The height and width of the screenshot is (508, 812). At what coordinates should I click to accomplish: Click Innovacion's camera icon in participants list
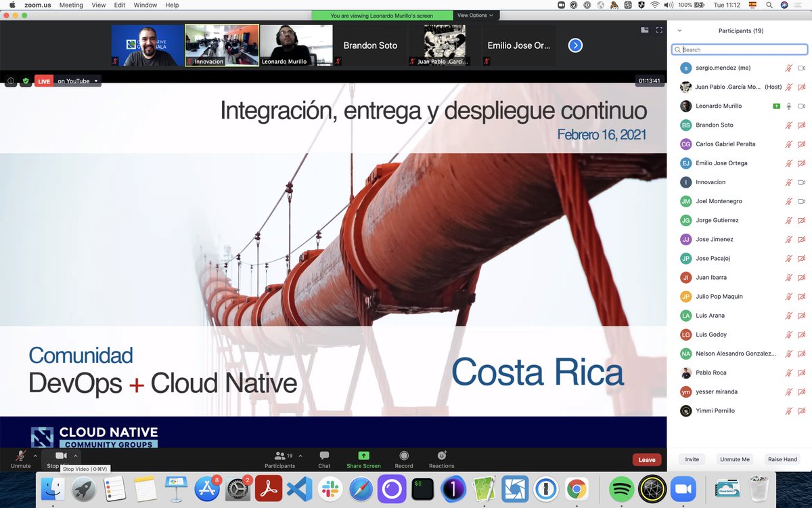[x=801, y=182]
